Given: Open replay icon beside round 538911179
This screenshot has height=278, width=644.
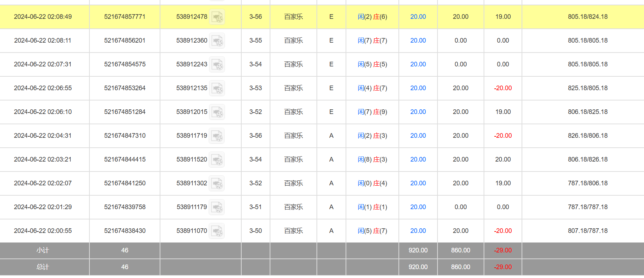Looking at the screenshot, I should [x=217, y=207].
